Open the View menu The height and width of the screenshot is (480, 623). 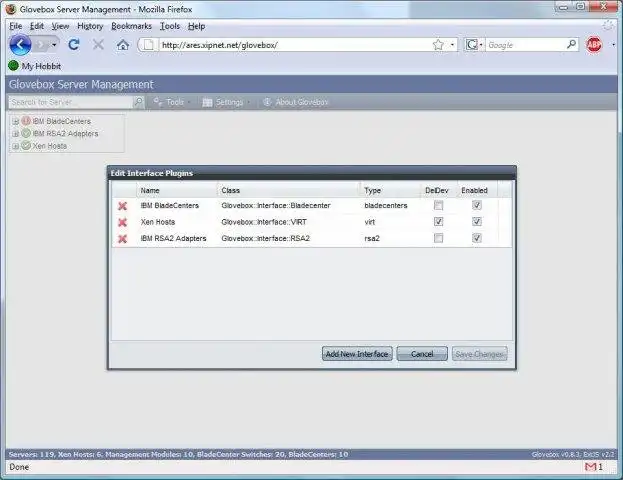click(60, 26)
